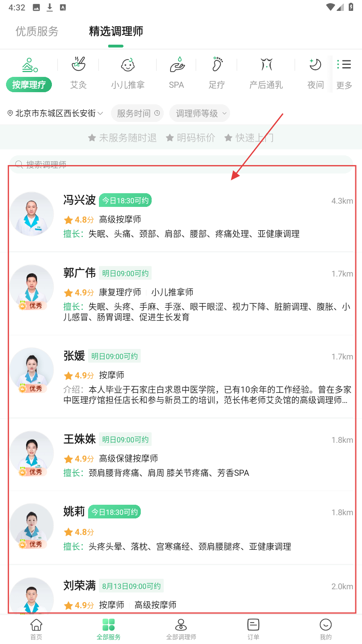Open the 更多 more categories list icon
Screen dimensions: 362x644
pos(344,64)
